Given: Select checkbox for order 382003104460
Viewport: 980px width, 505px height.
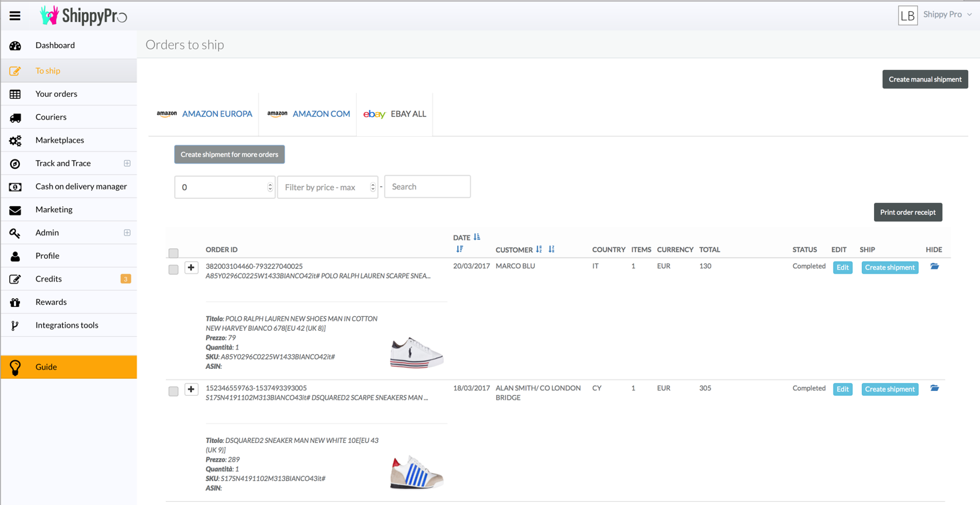Looking at the screenshot, I should (173, 270).
